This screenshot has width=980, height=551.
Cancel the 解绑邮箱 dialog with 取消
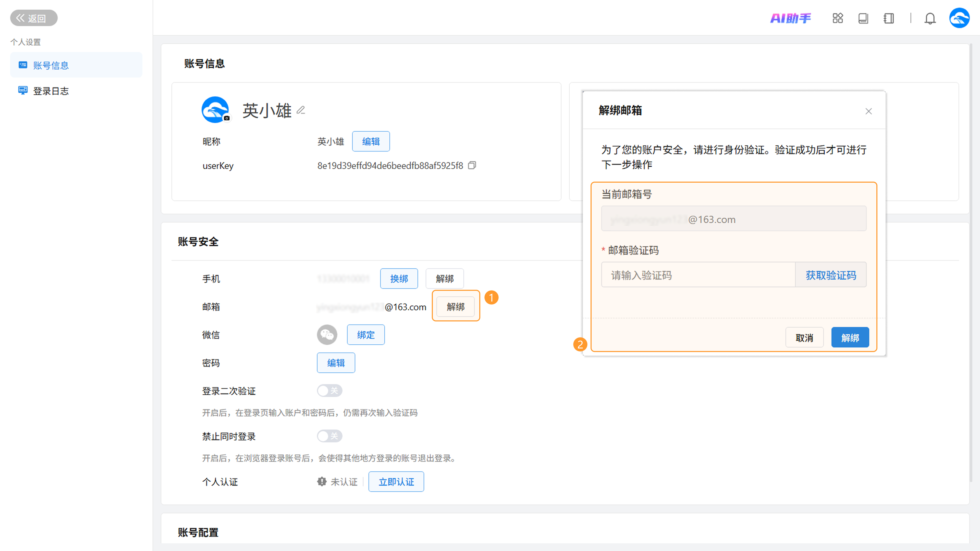tap(804, 338)
